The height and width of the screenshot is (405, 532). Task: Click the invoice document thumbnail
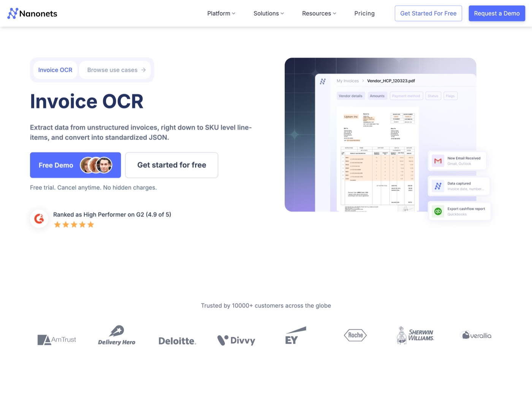pos(377,159)
